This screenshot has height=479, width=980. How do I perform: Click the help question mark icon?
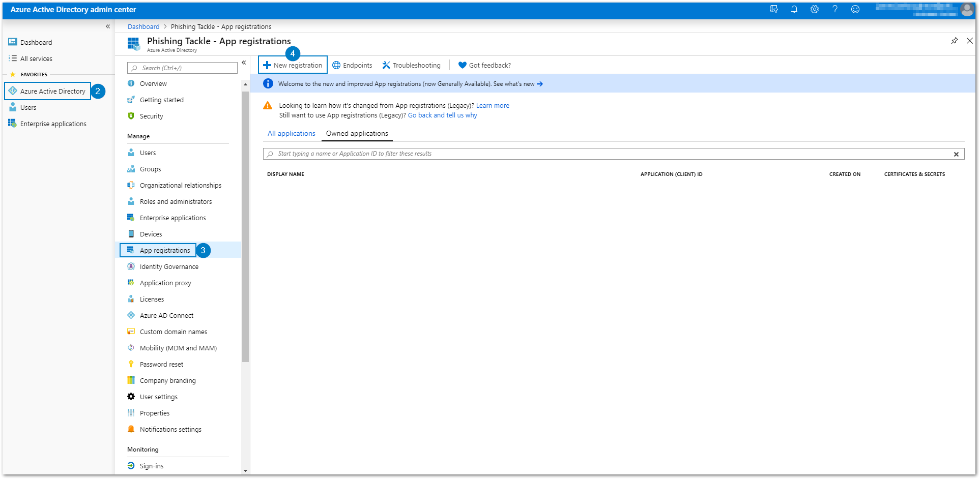click(x=835, y=9)
